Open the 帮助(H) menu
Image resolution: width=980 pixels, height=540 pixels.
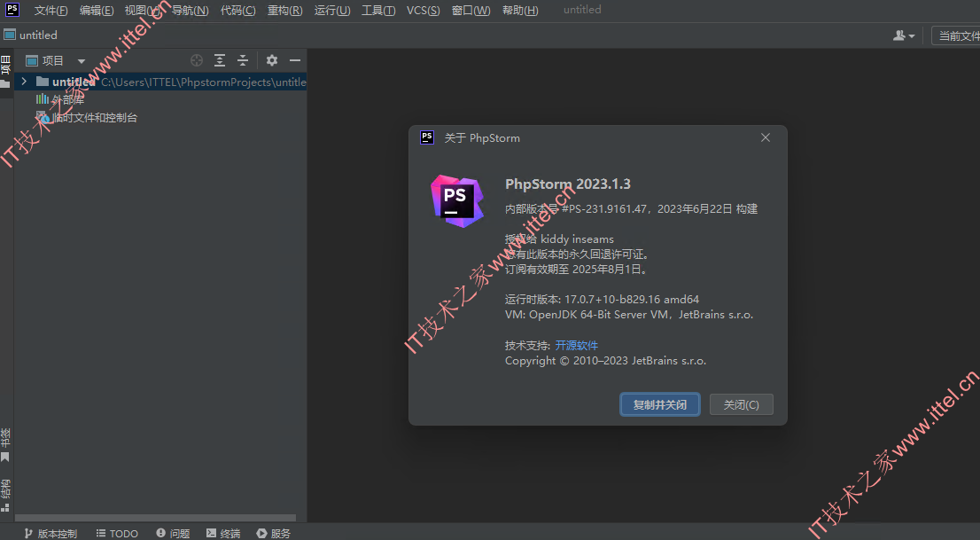pos(520,10)
